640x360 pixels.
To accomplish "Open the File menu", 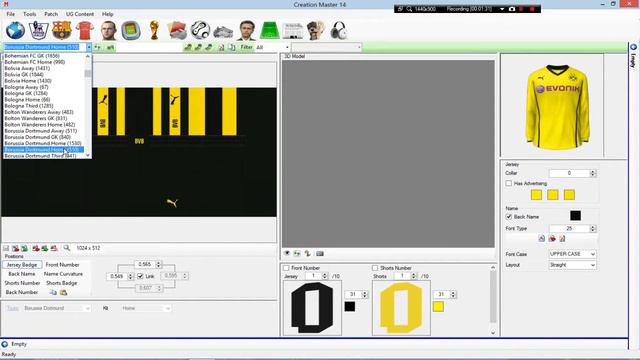I will pyautogui.click(x=11, y=14).
